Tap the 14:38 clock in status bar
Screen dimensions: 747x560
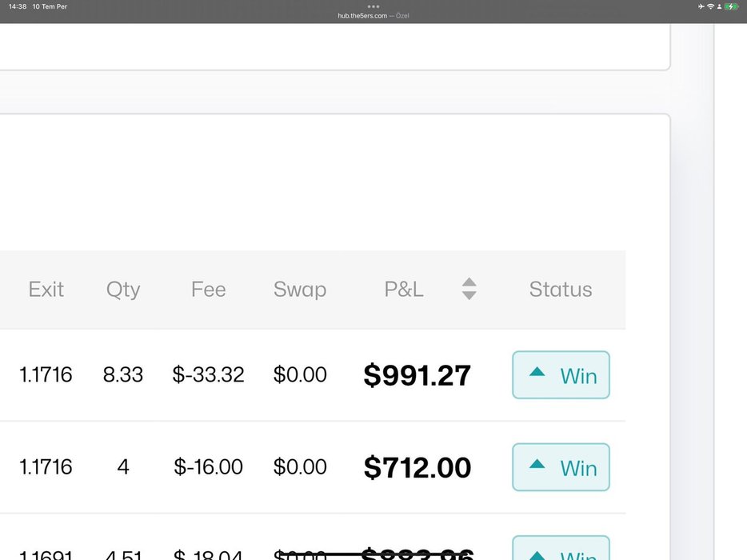[18, 6]
